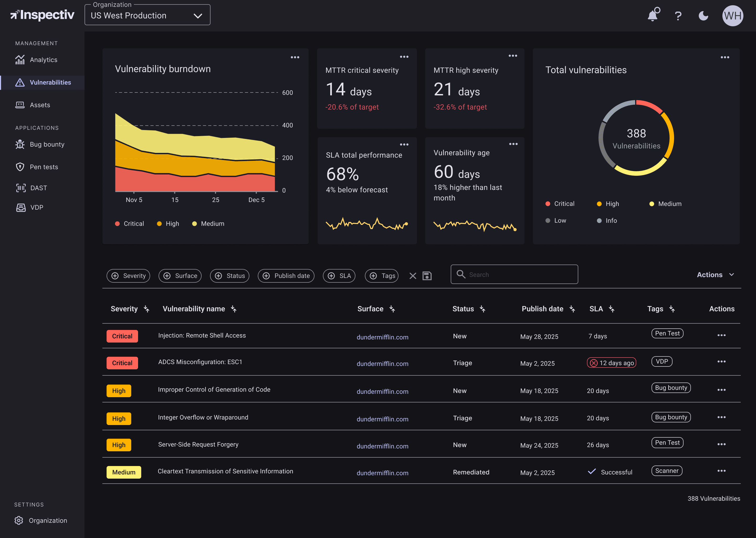The width and height of the screenshot is (756, 538).
Task: Open the VDP application
Action: [36, 207]
